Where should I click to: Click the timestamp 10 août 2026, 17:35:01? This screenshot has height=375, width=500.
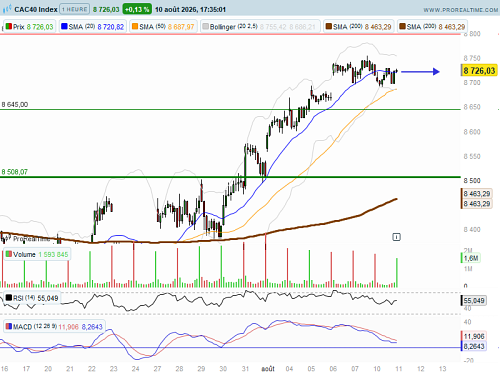[x=190, y=10]
